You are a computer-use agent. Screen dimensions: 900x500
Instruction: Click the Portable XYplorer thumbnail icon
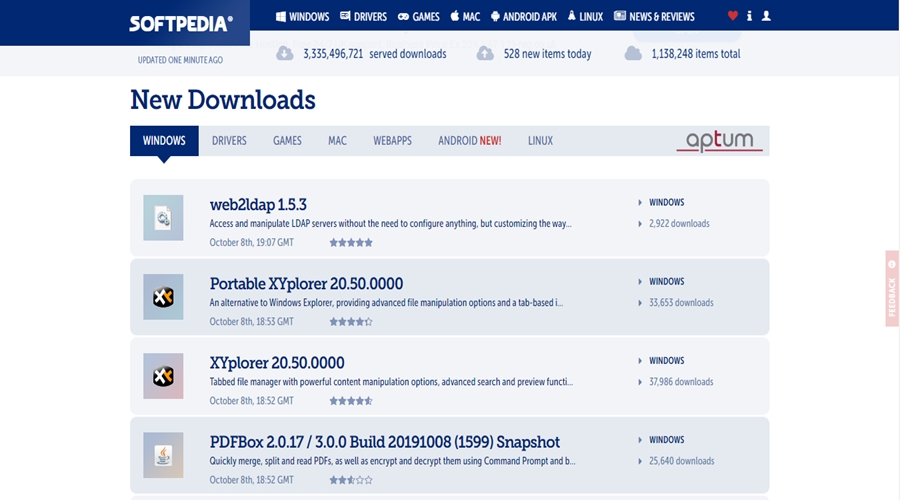click(163, 297)
